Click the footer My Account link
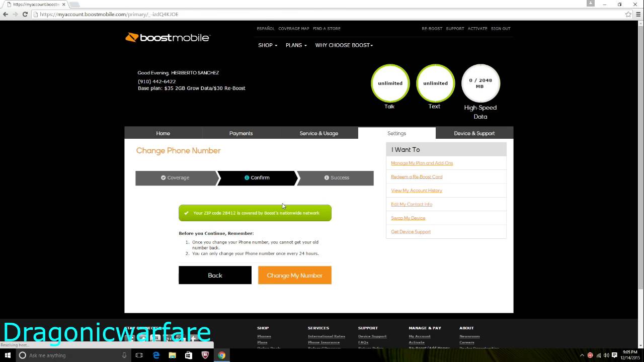 pyautogui.click(x=420, y=336)
